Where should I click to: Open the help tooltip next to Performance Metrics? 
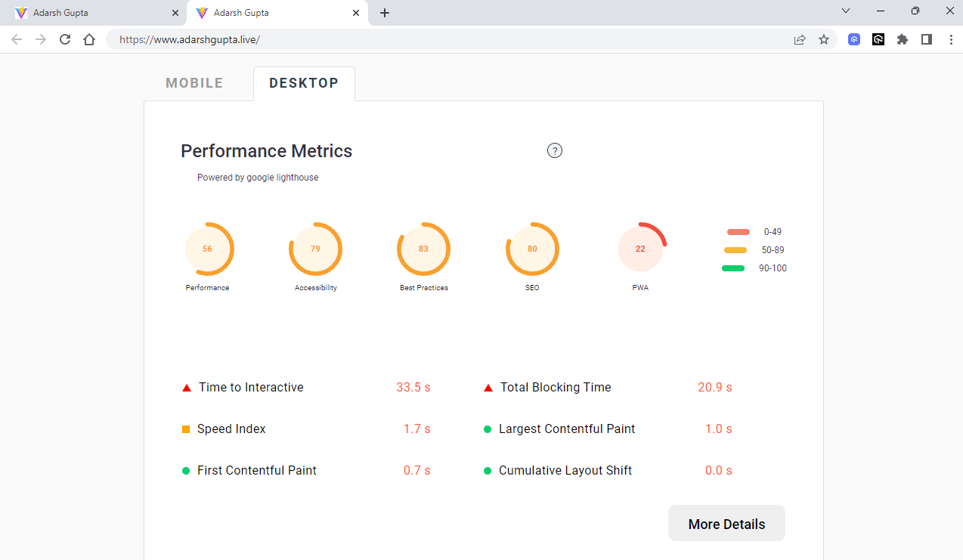(x=555, y=150)
